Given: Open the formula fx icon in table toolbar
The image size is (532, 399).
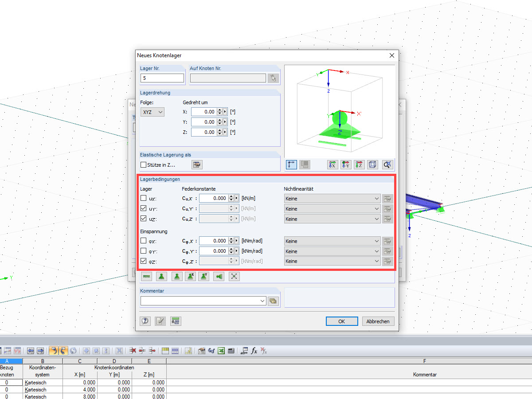Looking at the screenshot, I should click(254, 351).
